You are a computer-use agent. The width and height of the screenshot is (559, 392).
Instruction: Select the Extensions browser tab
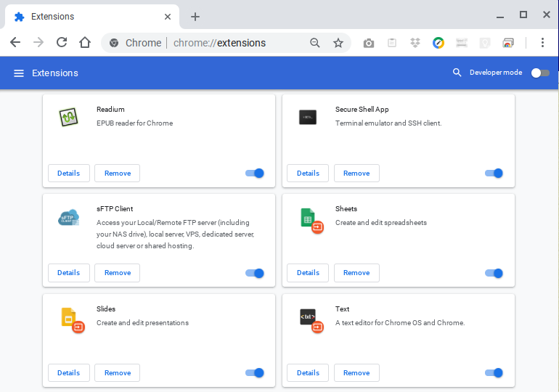92,17
